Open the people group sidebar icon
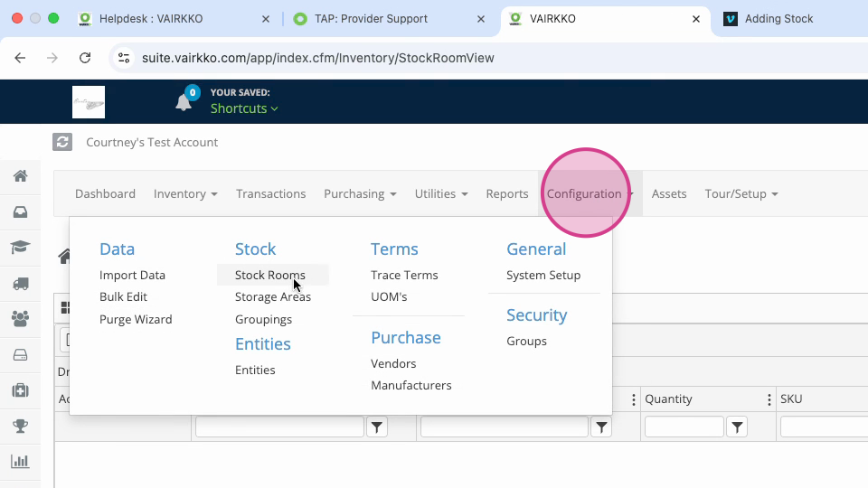 point(21,319)
